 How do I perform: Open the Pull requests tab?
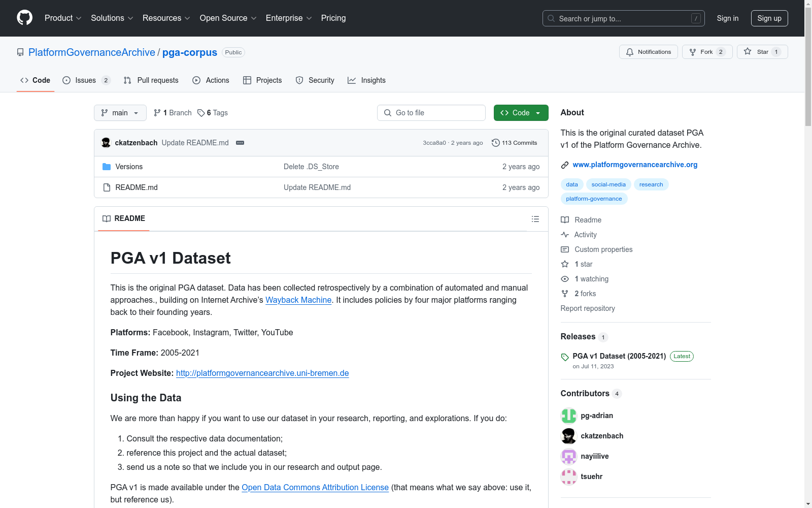coord(151,80)
